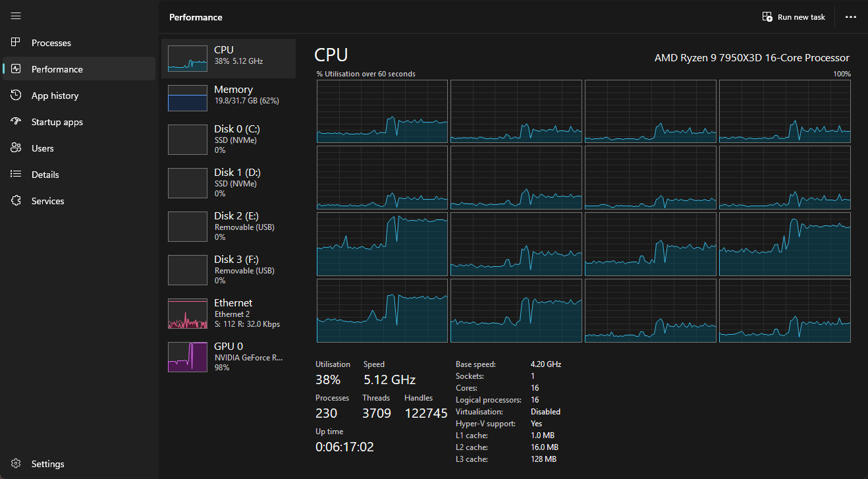Select the Performance tab in sidebar
The image size is (868, 479).
point(57,69)
